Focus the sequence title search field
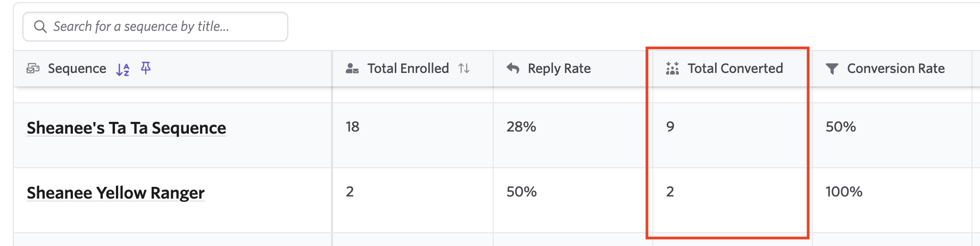This screenshot has width=980, height=246. click(x=160, y=27)
